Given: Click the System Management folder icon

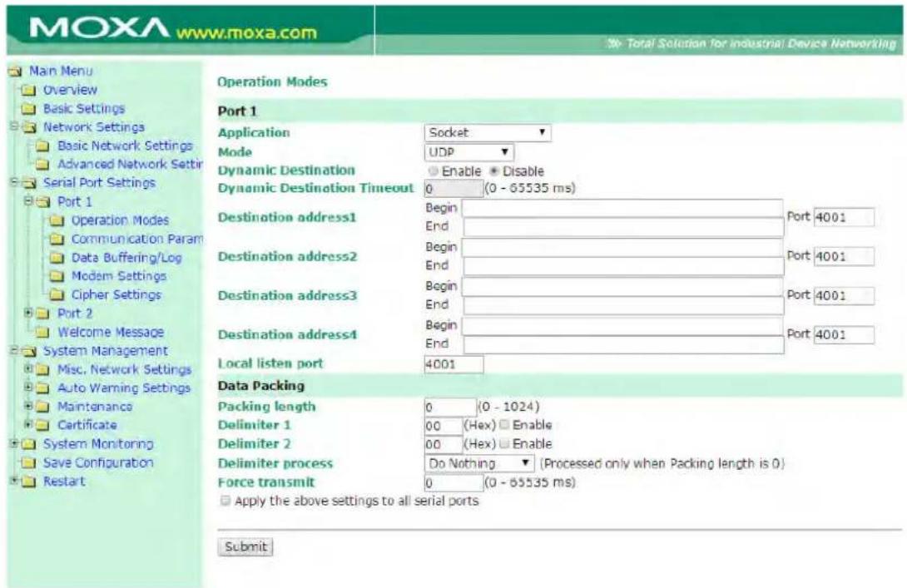Looking at the screenshot, I should [29, 352].
